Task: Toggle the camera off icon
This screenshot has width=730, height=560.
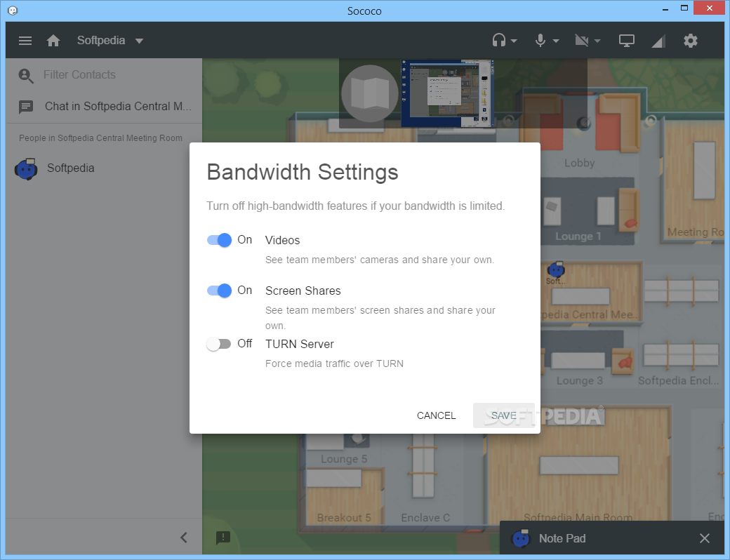Action: 581,41
